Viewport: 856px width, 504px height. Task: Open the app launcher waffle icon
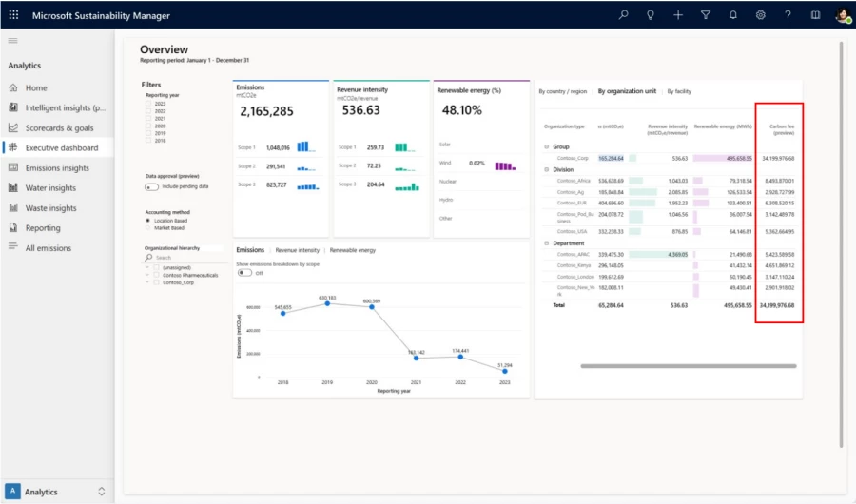(13, 15)
